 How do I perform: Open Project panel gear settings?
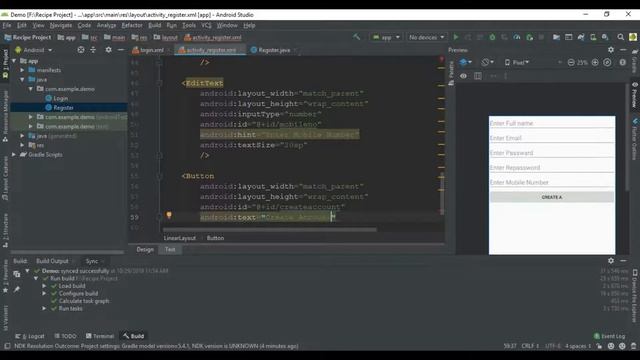(x=108, y=50)
